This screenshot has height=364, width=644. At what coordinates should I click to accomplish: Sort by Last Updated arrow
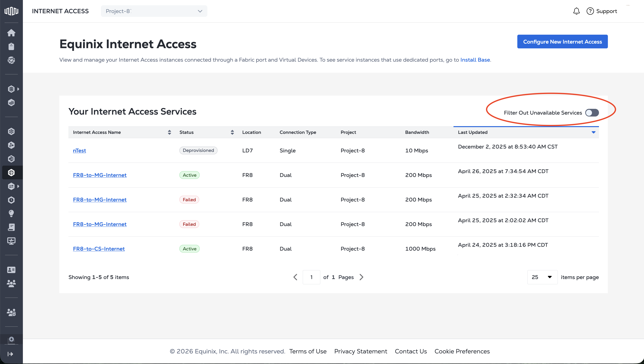(593, 132)
